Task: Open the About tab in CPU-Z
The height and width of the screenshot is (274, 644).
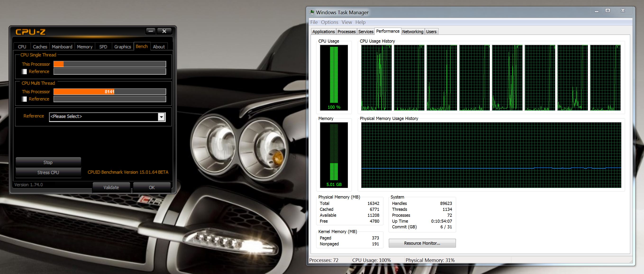Action: pyautogui.click(x=159, y=47)
